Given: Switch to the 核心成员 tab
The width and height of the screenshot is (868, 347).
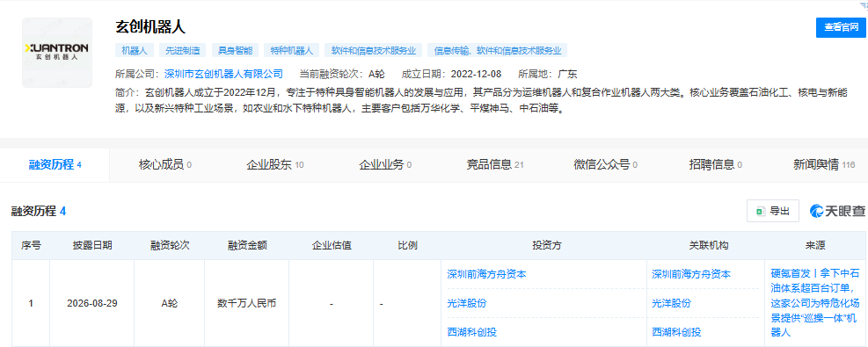Looking at the screenshot, I should pos(165,164).
